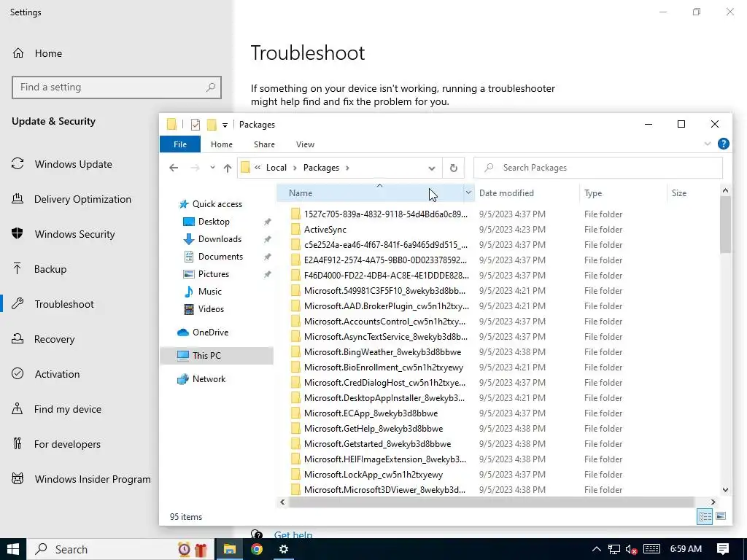Viewport: 747px width, 560px height.
Task: Click the New folder icon in title bar
Action: pyautogui.click(x=212, y=125)
